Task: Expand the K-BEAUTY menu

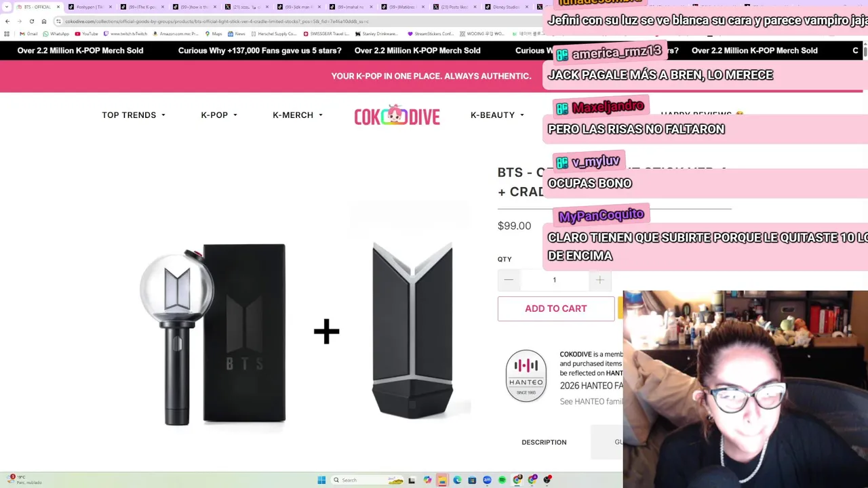Action: pyautogui.click(x=497, y=115)
